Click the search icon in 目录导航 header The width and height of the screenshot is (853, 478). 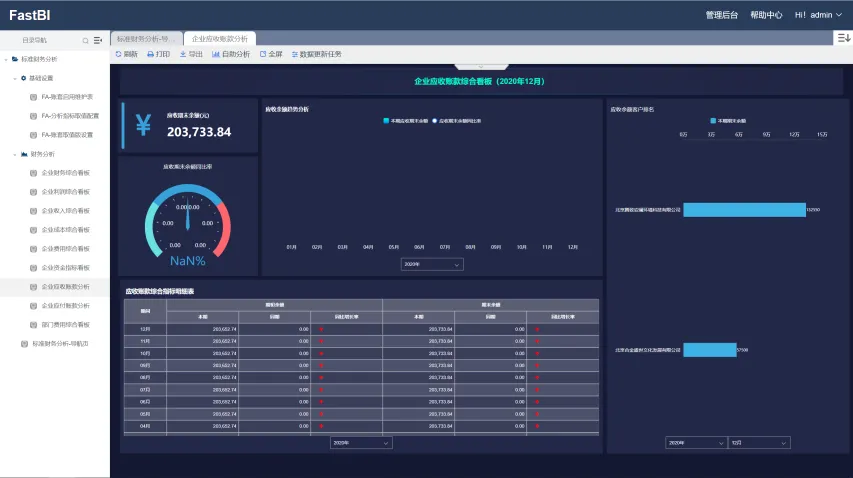[85, 41]
